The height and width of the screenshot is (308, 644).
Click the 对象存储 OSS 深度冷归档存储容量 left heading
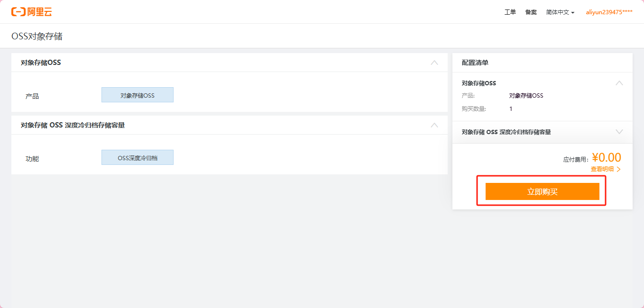click(x=73, y=125)
